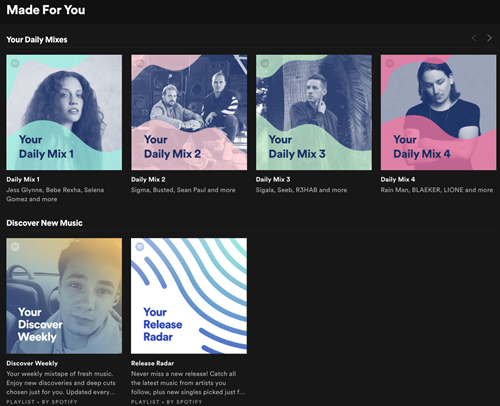Open the Daily Mix 4 cover art
Image resolution: width=500 pixels, height=406 pixels.
click(438, 113)
